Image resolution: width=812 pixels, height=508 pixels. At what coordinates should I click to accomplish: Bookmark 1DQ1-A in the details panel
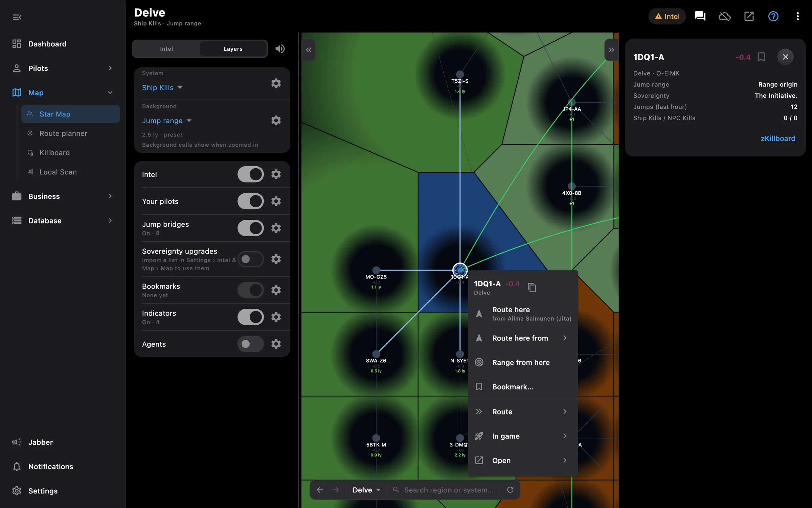click(761, 57)
